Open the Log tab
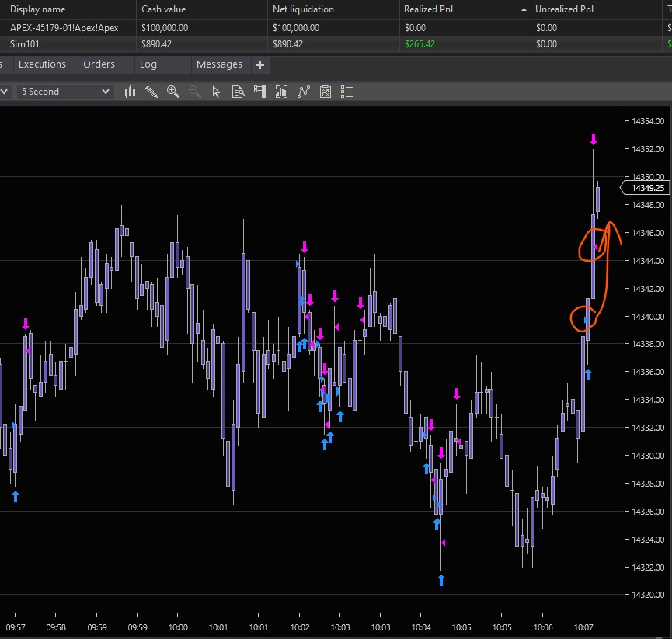 click(148, 64)
